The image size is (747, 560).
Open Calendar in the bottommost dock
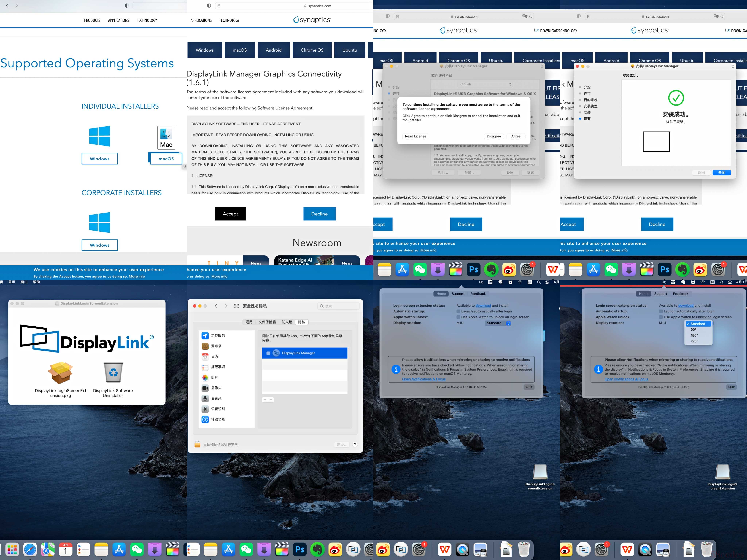pyautogui.click(x=65, y=550)
